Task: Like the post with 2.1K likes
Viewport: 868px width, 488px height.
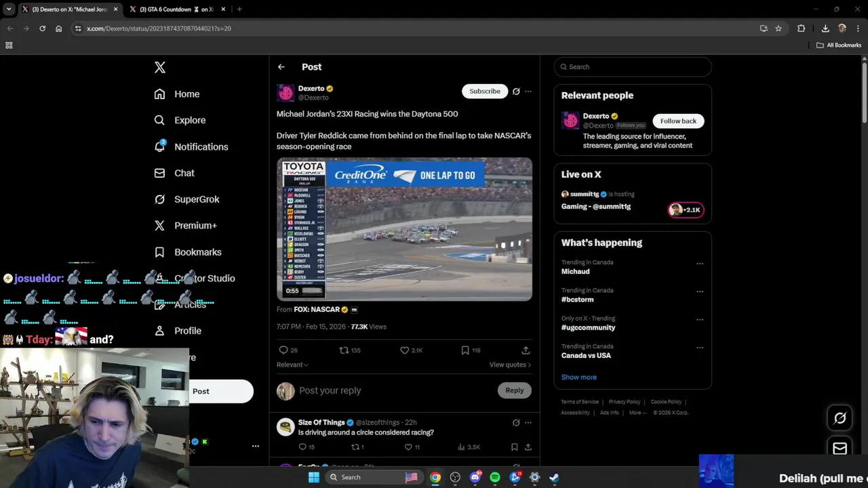Action: pos(404,350)
